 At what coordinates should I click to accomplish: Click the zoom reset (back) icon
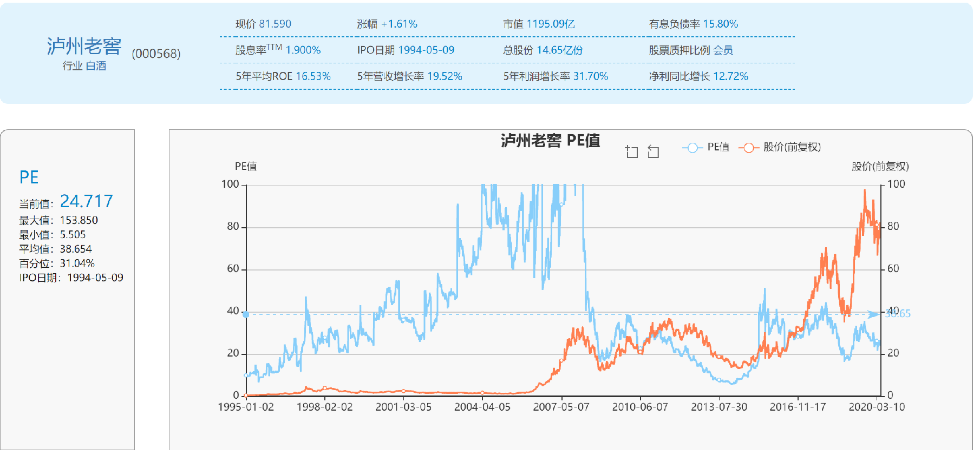[x=654, y=151]
